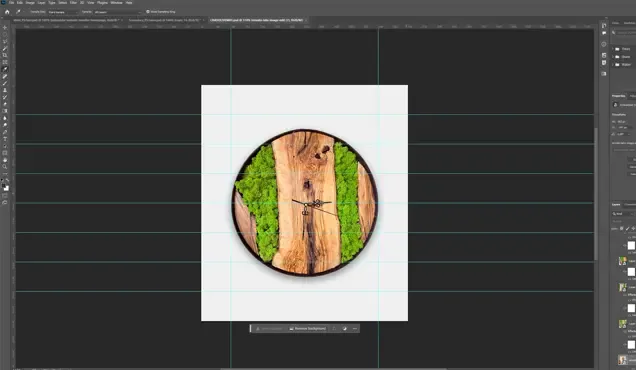The image size is (636, 370).
Task: Select the Blur tool
Action: click(x=5, y=118)
